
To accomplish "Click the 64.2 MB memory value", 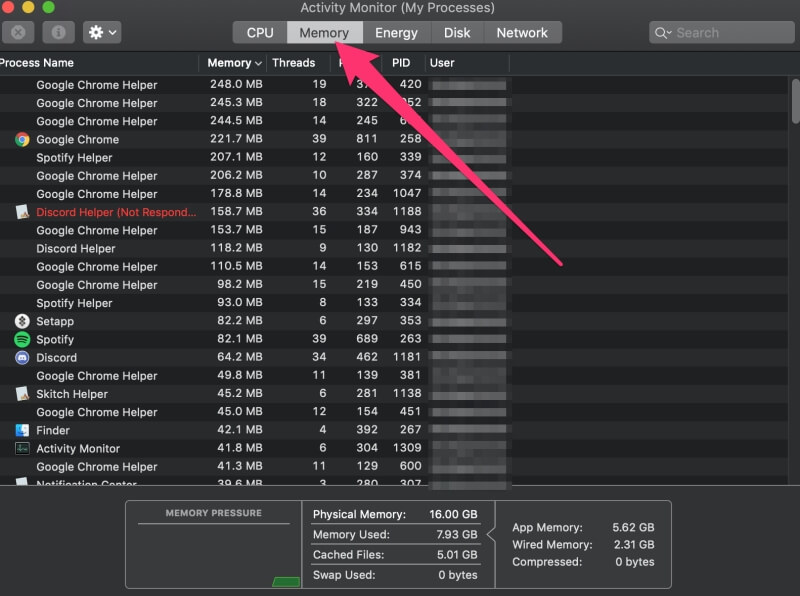I will click(x=240, y=357).
